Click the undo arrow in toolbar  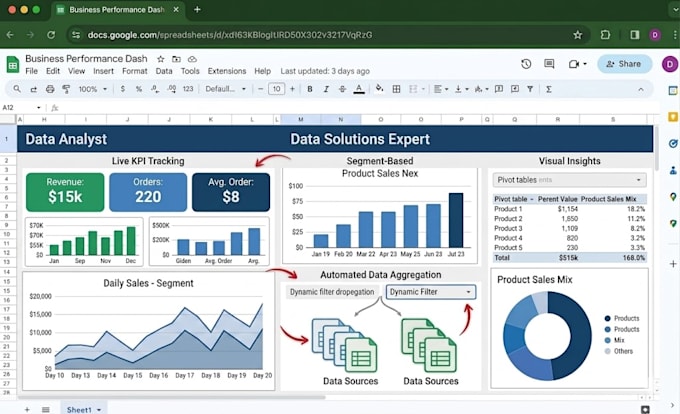(x=33, y=89)
